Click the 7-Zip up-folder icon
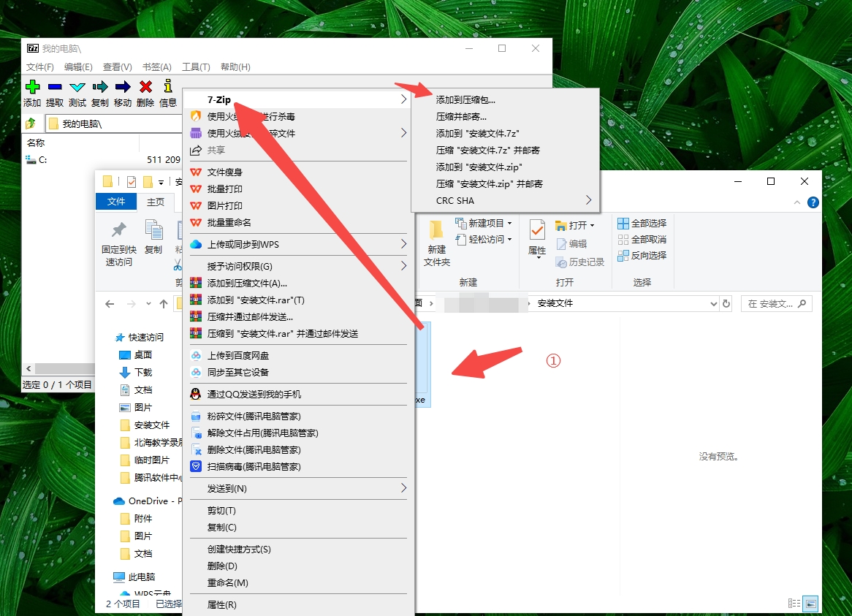This screenshot has width=852, height=616. 31,123
